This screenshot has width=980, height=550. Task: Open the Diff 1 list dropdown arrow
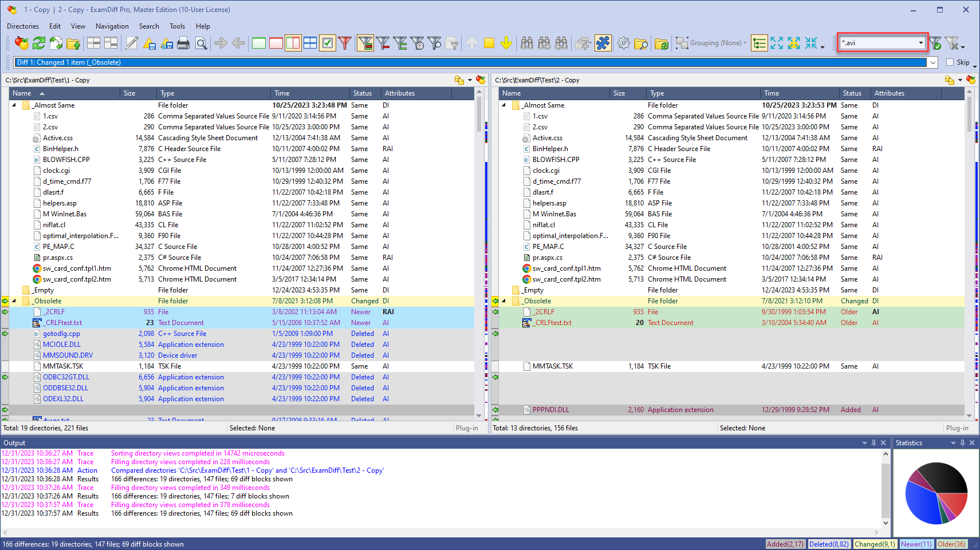point(933,62)
